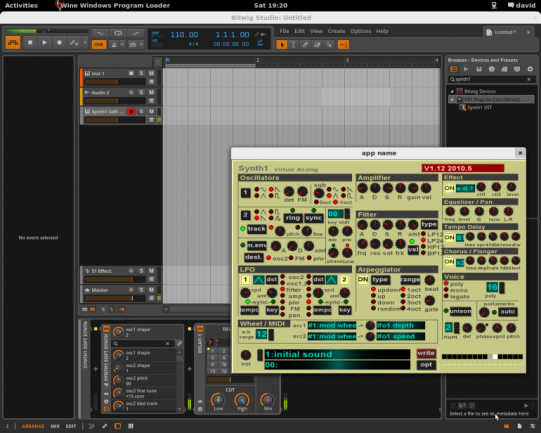Screen dimensions: 541x433
Task: Open the View menu
Action: pyautogui.click(x=316, y=31)
